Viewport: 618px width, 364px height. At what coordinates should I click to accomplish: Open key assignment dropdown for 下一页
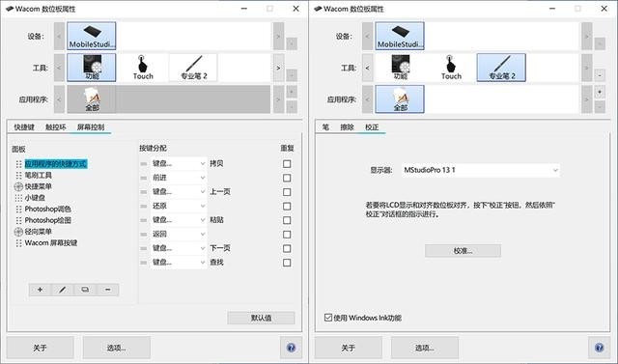coord(179,248)
